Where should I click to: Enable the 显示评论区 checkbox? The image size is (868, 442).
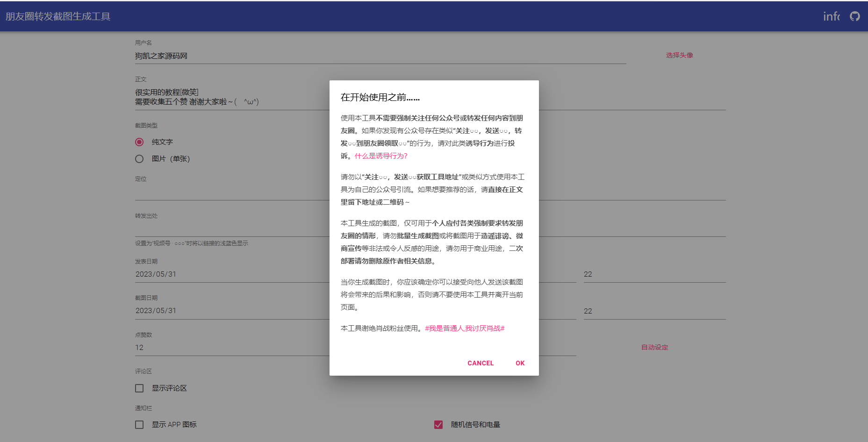click(139, 388)
